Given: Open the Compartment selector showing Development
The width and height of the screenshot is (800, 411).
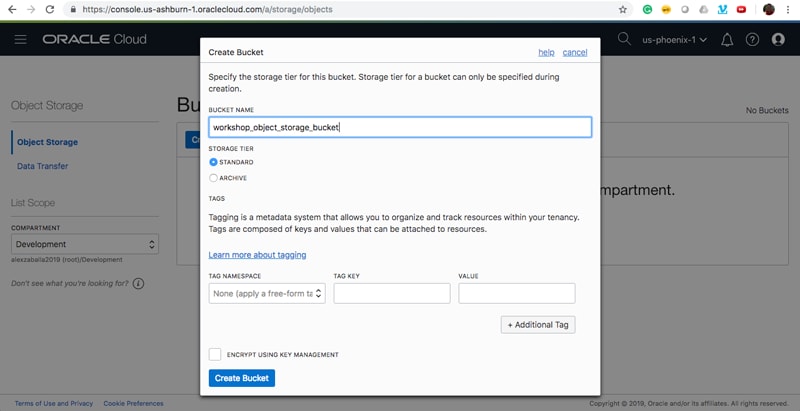Looking at the screenshot, I should pos(84,244).
